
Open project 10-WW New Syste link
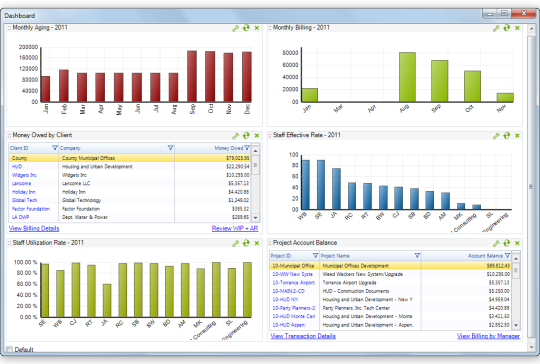click(292, 274)
